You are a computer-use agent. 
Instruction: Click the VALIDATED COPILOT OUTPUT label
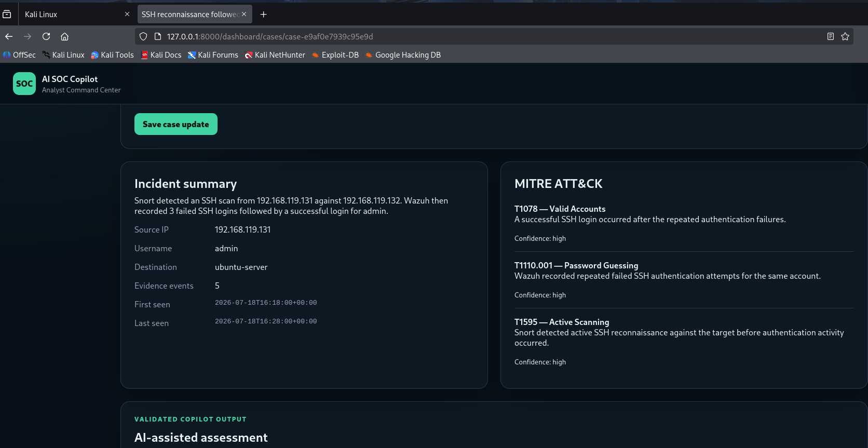[x=191, y=419]
